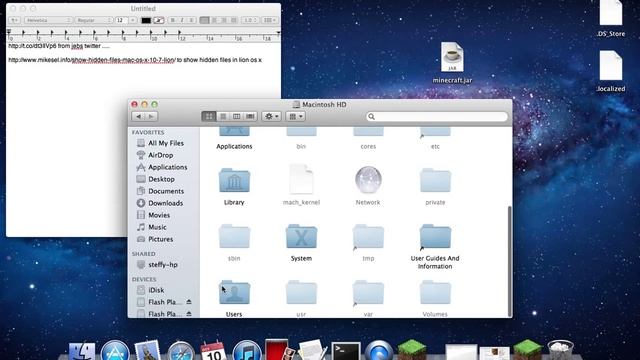The height and width of the screenshot is (360, 640).
Task: Select the tmp folder alias
Action: point(368,236)
